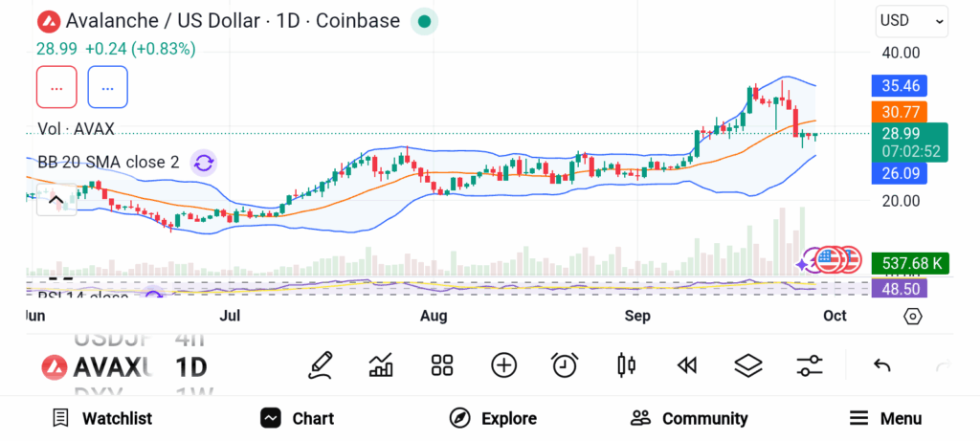Screen dimensions: 980x441
Task: Open the candlestick chart type icon
Action: (x=627, y=364)
